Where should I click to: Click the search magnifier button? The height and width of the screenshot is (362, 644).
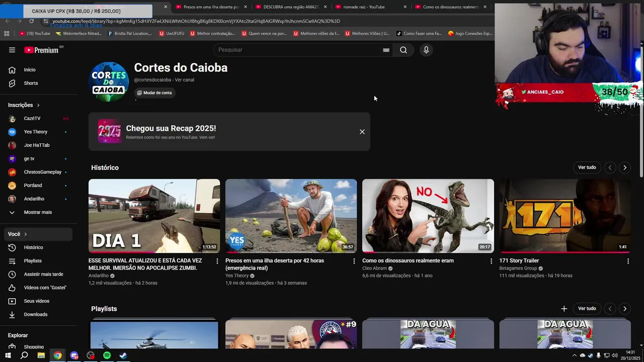pyautogui.click(x=404, y=50)
